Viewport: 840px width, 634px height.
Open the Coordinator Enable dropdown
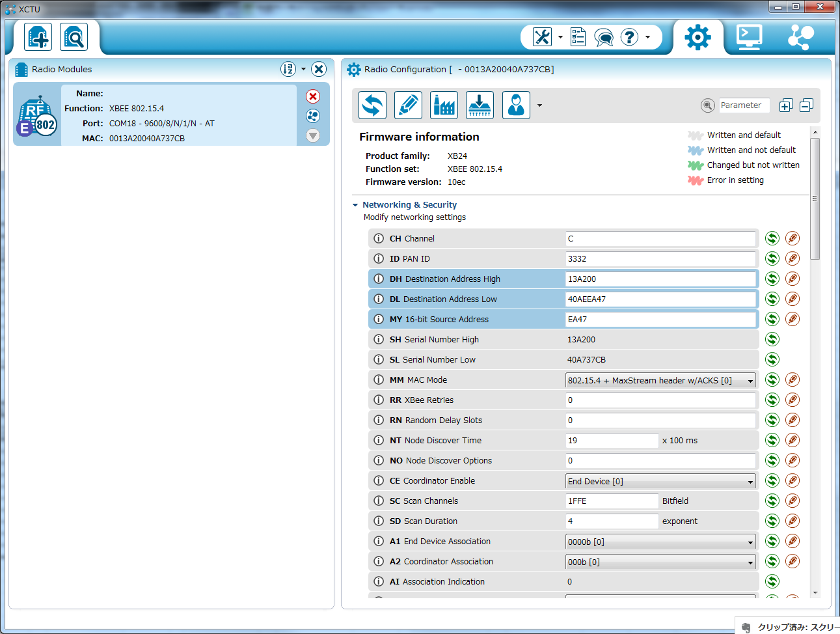point(660,481)
